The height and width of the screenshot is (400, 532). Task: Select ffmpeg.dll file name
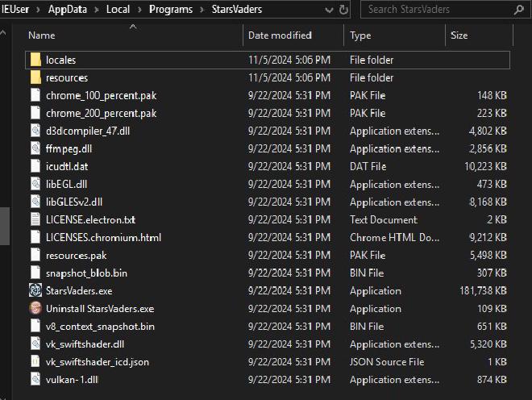pyautogui.click(x=69, y=149)
